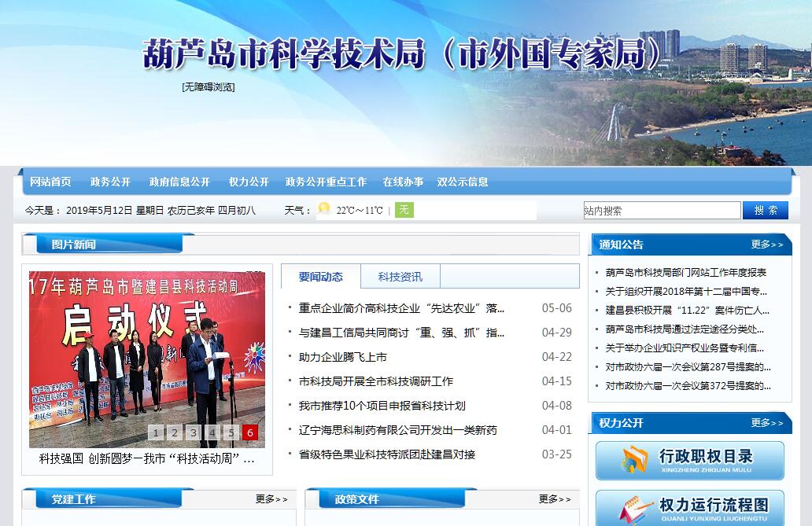Click date 05-06 of first news item
This screenshot has width=812, height=526.
(x=557, y=308)
